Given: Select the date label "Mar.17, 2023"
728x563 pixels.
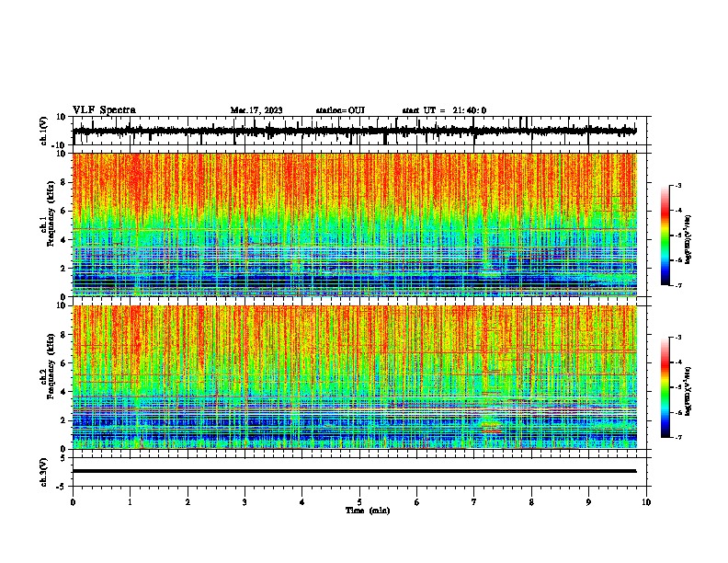Looking at the screenshot, I should 256,110.
